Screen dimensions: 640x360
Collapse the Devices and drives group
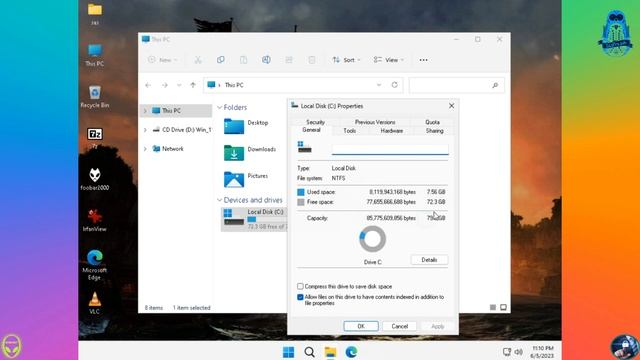(x=220, y=200)
